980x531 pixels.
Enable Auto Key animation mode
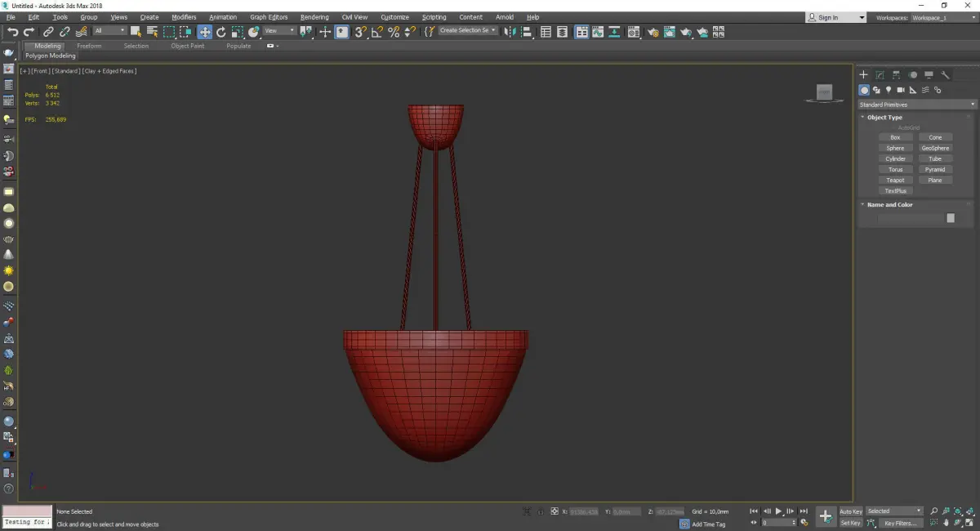point(850,511)
